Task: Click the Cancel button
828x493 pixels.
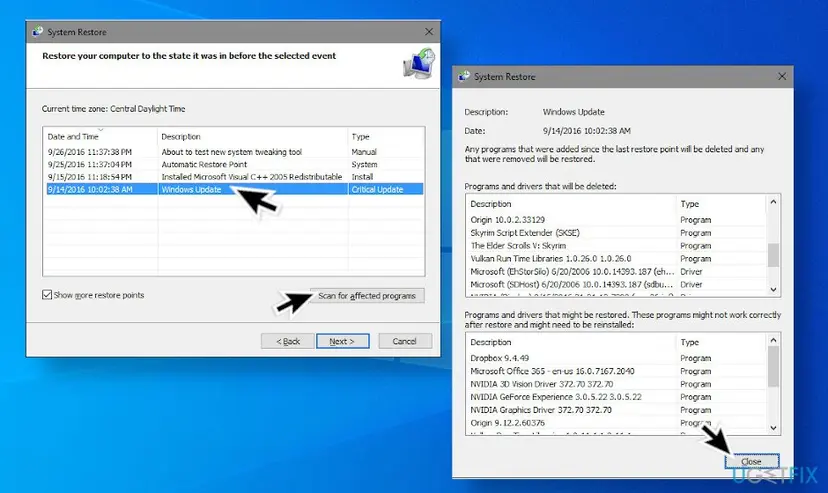Action: click(404, 341)
